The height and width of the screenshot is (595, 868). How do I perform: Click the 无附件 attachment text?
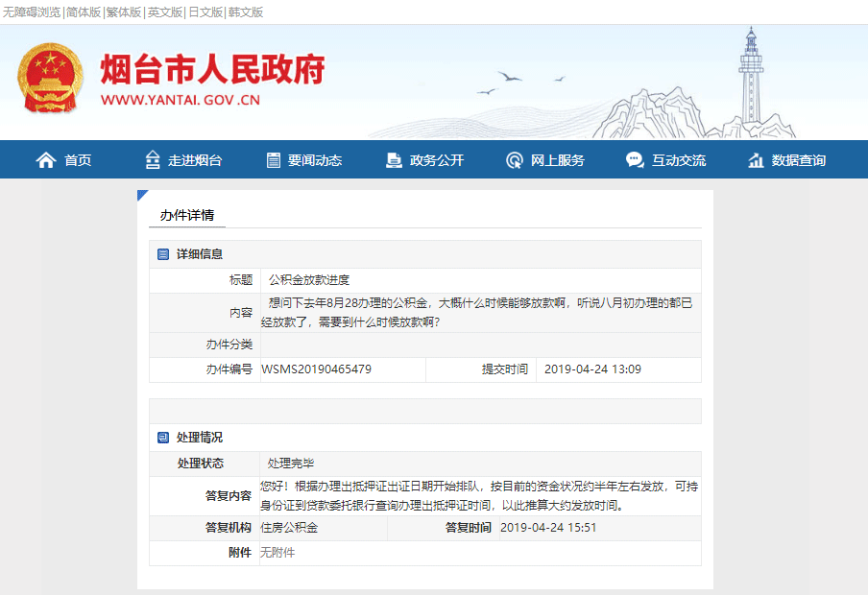(x=277, y=553)
